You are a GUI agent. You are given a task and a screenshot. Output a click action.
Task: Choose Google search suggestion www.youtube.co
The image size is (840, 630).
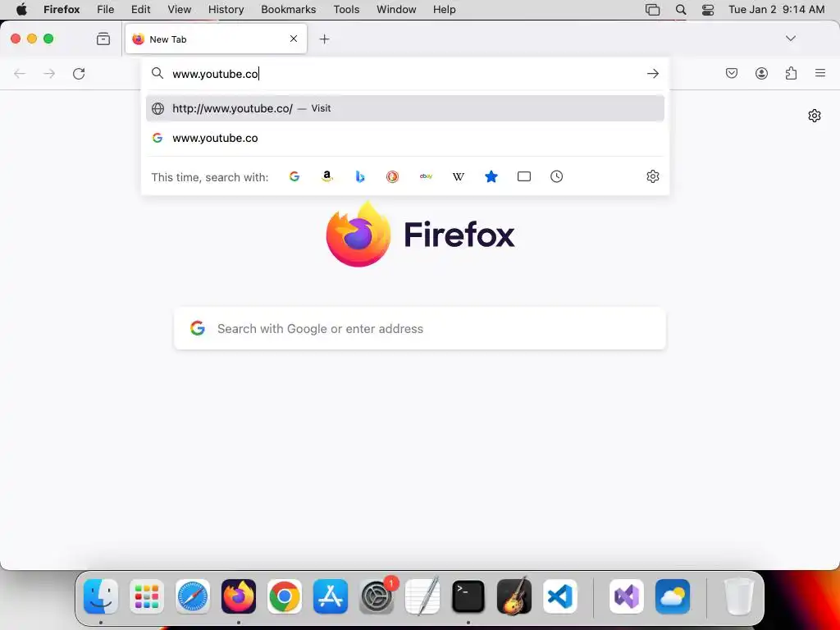405,138
